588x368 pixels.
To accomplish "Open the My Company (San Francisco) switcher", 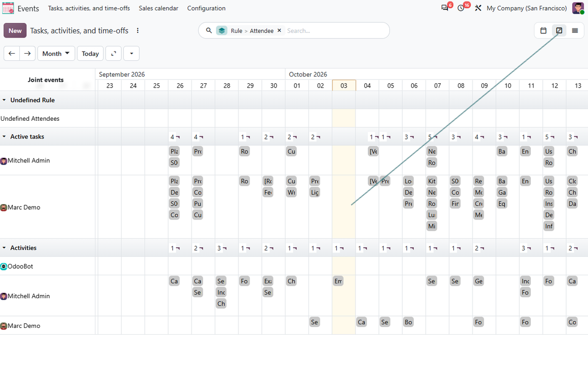I will (527, 8).
